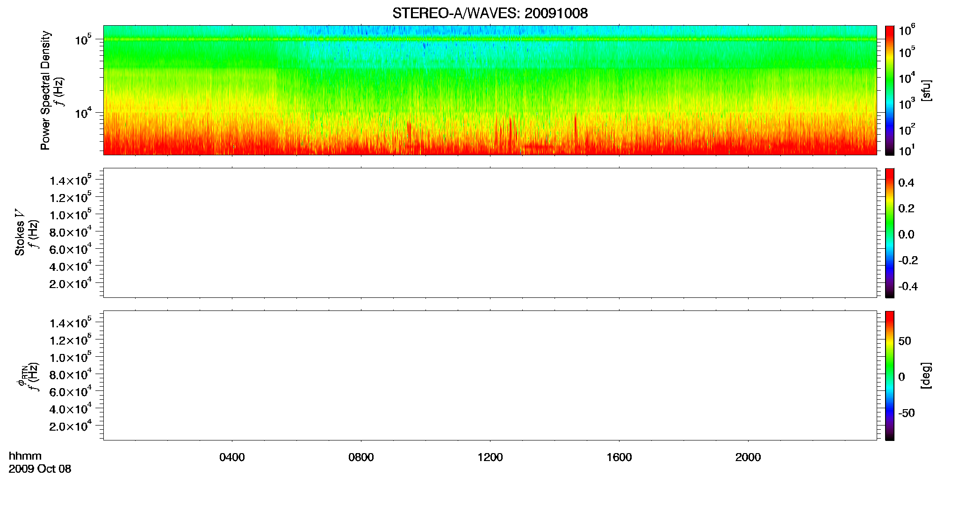Click inside the empty phi RTN panel
Viewport: 980px width, 505px height.
click(x=490, y=375)
